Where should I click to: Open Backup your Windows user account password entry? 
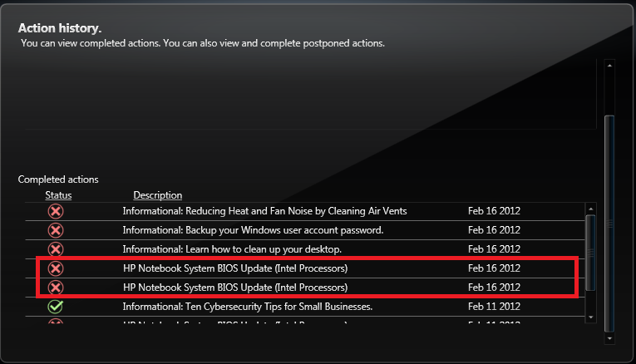[253, 230]
